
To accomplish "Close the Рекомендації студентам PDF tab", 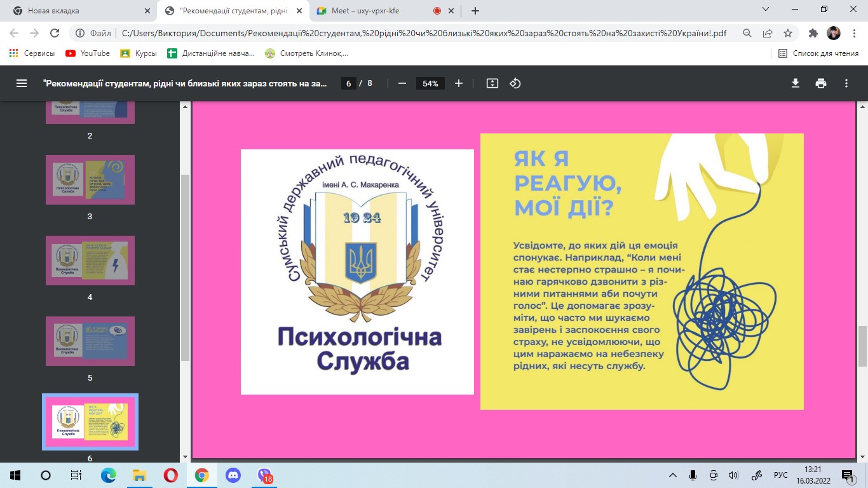I will (x=299, y=11).
